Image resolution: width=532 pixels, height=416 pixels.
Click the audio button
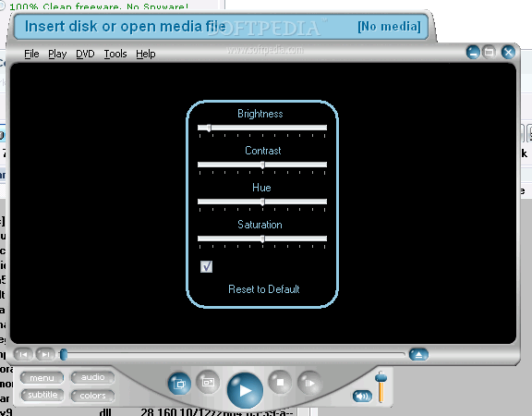(x=92, y=377)
